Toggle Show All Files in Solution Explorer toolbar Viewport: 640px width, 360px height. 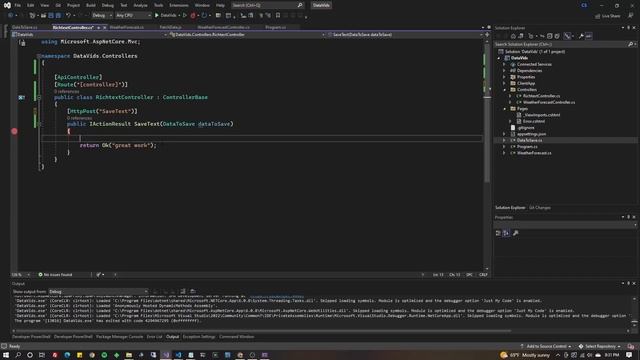point(557,36)
